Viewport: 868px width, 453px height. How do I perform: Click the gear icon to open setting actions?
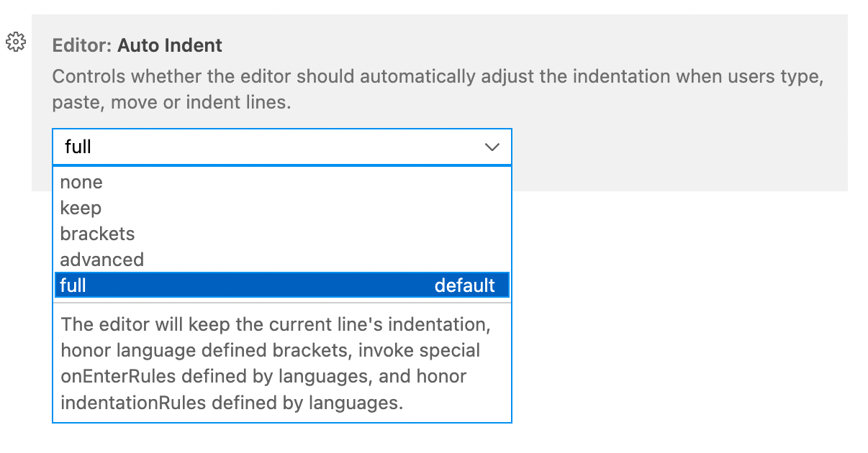click(x=15, y=43)
